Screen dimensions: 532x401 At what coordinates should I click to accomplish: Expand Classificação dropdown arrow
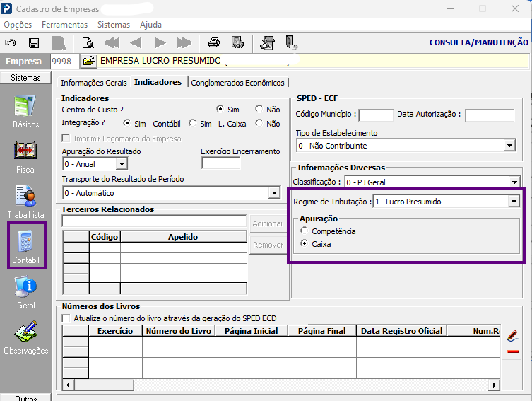coord(515,182)
